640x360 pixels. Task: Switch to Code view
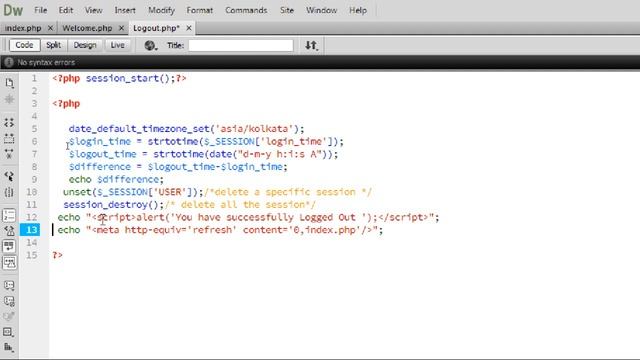point(24,45)
